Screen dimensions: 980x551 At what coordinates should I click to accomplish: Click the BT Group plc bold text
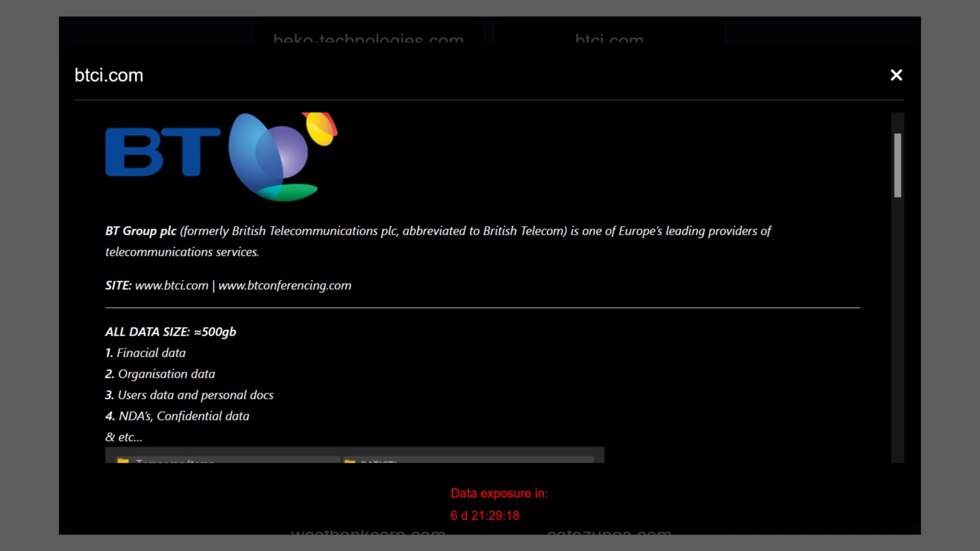click(140, 231)
